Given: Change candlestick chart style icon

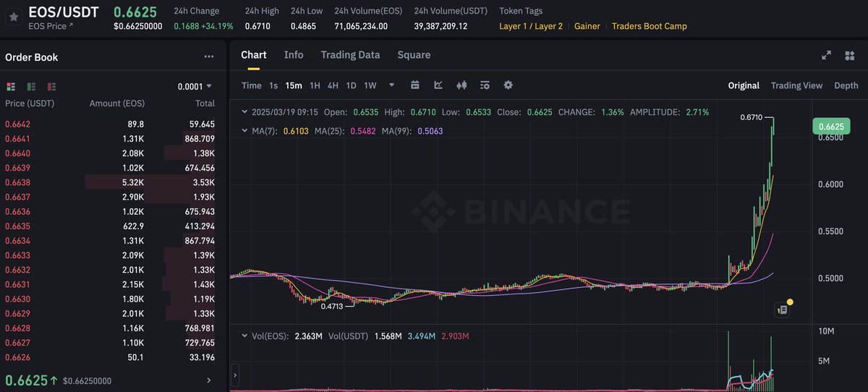Looking at the screenshot, I should pos(461,85).
